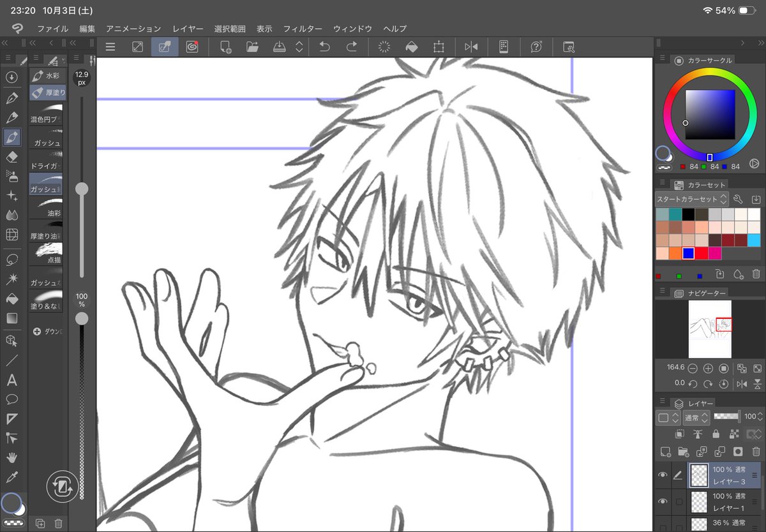Create a new layer folder
This screenshot has width=766, height=532.
pyautogui.click(x=683, y=452)
